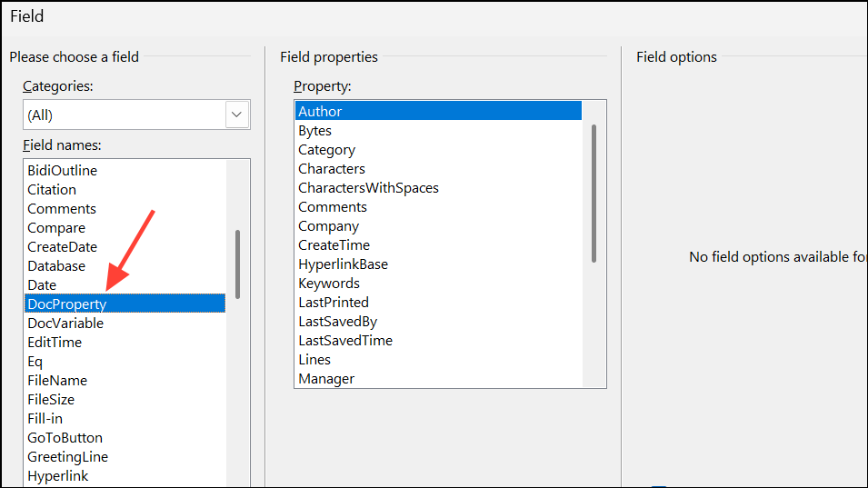
Task: Click the Property list scrollbar thumb
Action: coord(594,193)
